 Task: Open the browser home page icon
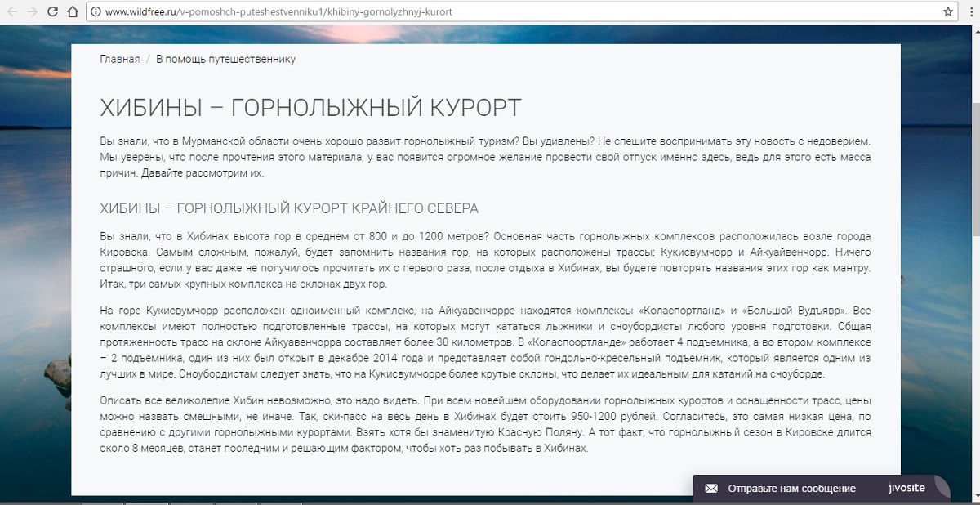72,12
